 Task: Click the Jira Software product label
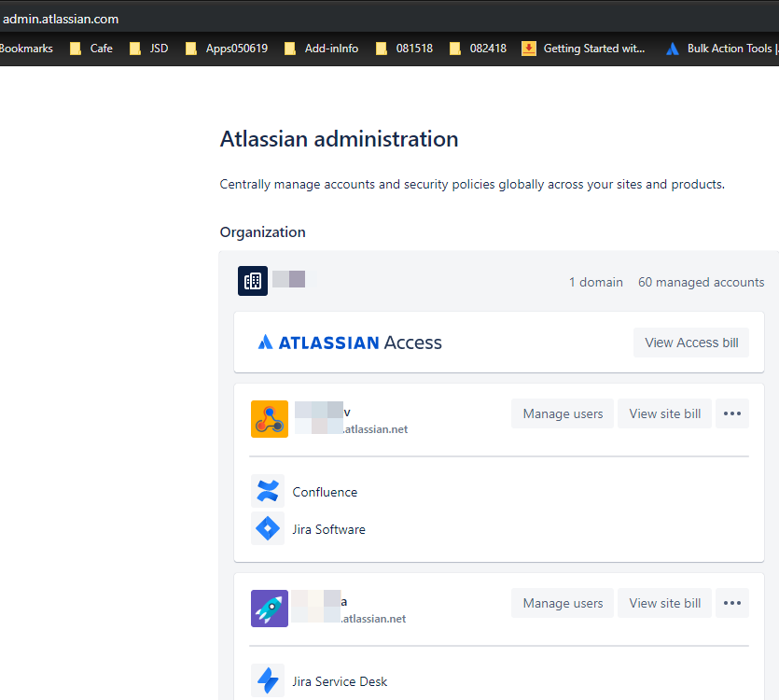(x=329, y=529)
